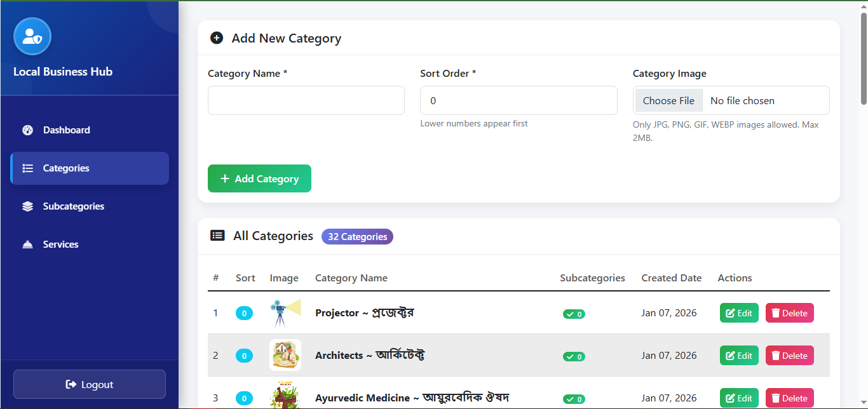The image size is (868, 409).
Task: Click the plus icon beside Add New Category
Action: (217, 37)
